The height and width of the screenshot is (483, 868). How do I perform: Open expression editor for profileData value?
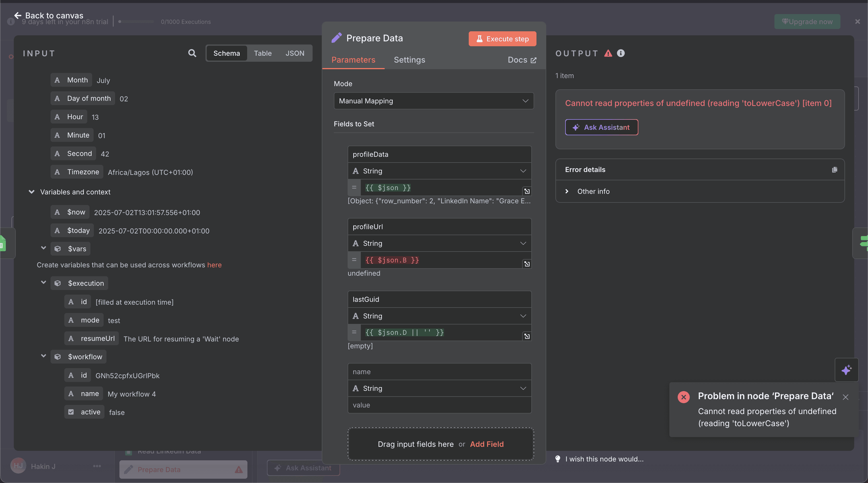click(527, 191)
